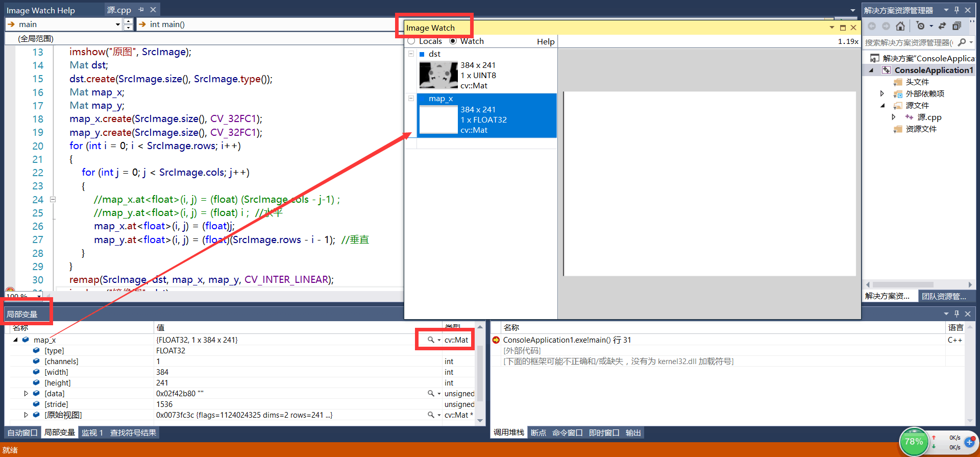The image size is (980, 457).
Task: Switch to the 监视 1 tab
Action: 92,432
